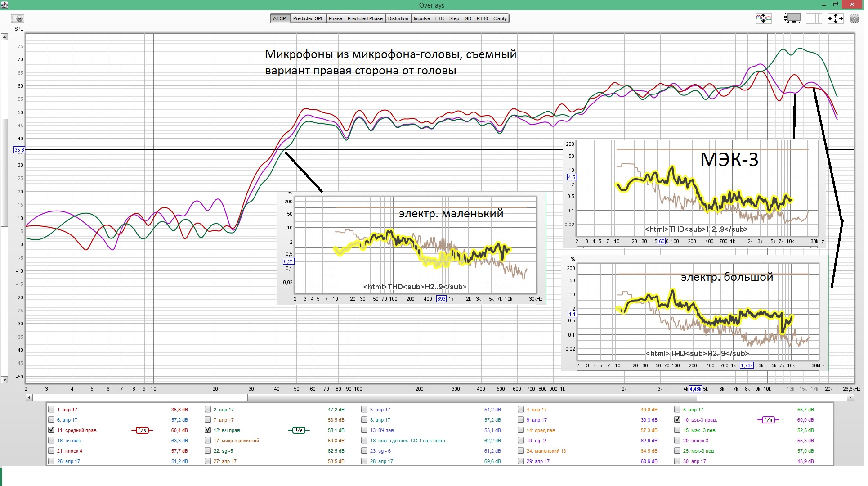Click smoothing indicator for вч прав trace
Screen dimensions: 868x486
pyautogui.click(x=299, y=431)
